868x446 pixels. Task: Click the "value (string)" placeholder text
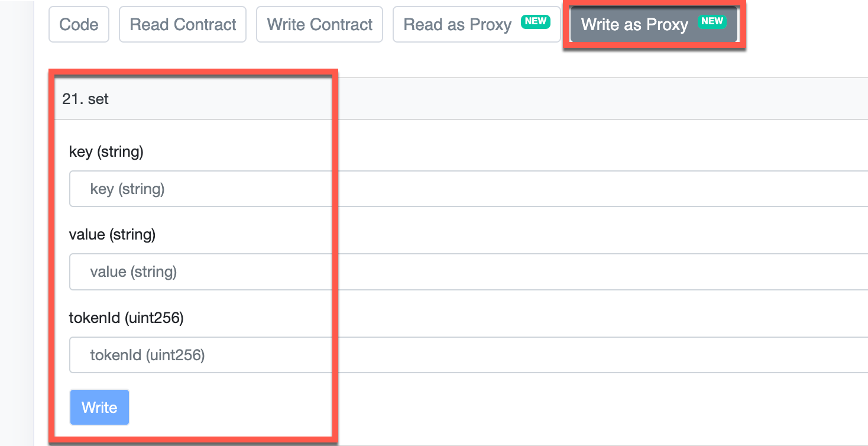133,272
